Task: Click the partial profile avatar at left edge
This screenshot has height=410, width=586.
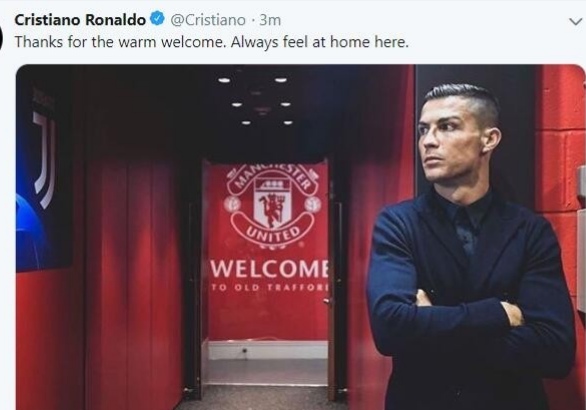Action: (x=1, y=38)
